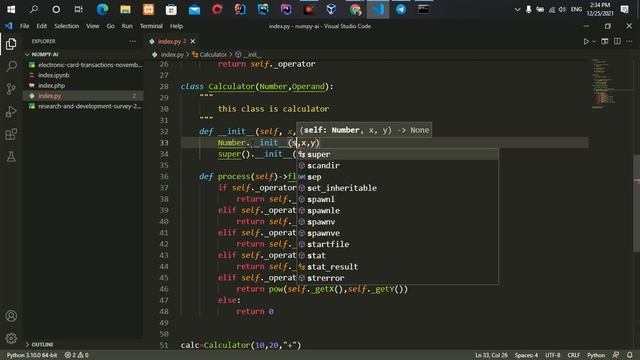Run Python file with play button
Viewport: 640px width, 360px height.
[586, 41]
